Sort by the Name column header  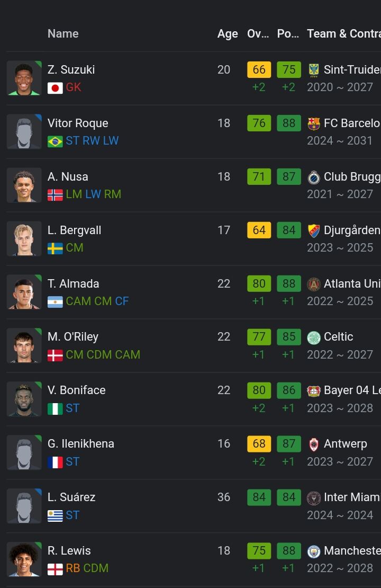63,34
